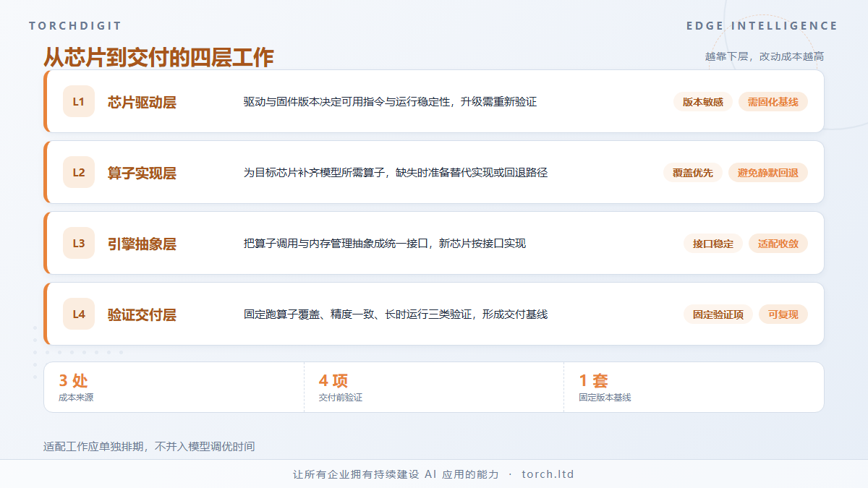
Task: Click the TORCHDIGIT header text
Action: [x=75, y=26]
